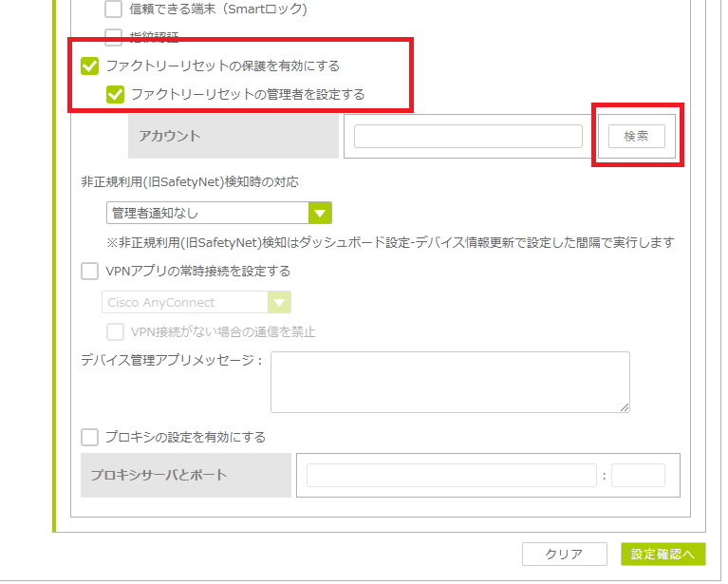Click the proxy server address field
The width and height of the screenshot is (728, 584).
pyautogui.click(x=452, y=476)
